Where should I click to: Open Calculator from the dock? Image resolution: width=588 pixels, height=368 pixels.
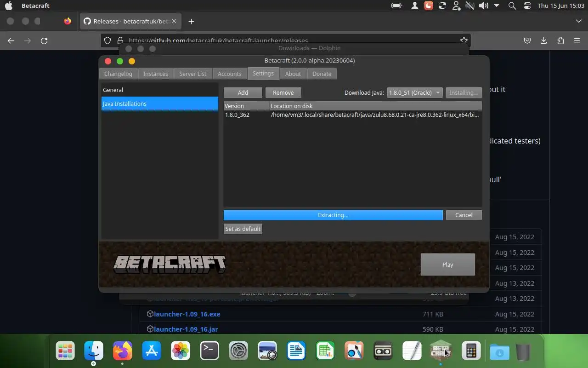[471, 351]
